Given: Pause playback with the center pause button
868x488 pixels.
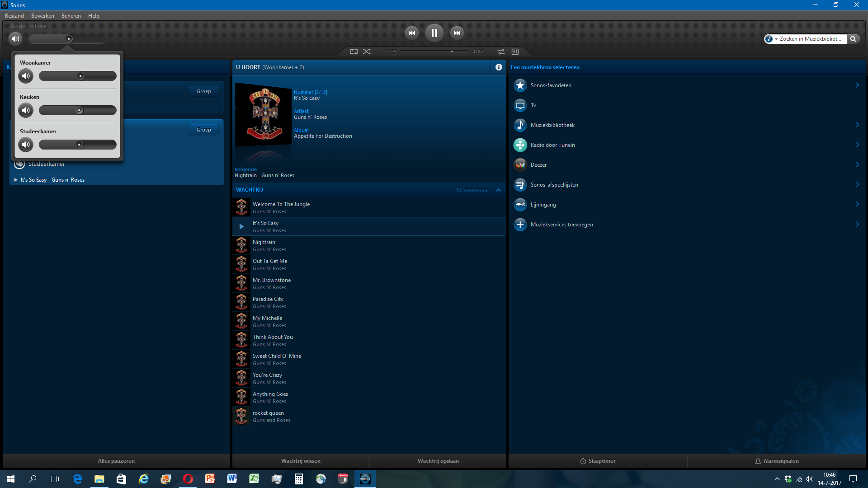Looking at the screenshot, I should tap(434, 33).
